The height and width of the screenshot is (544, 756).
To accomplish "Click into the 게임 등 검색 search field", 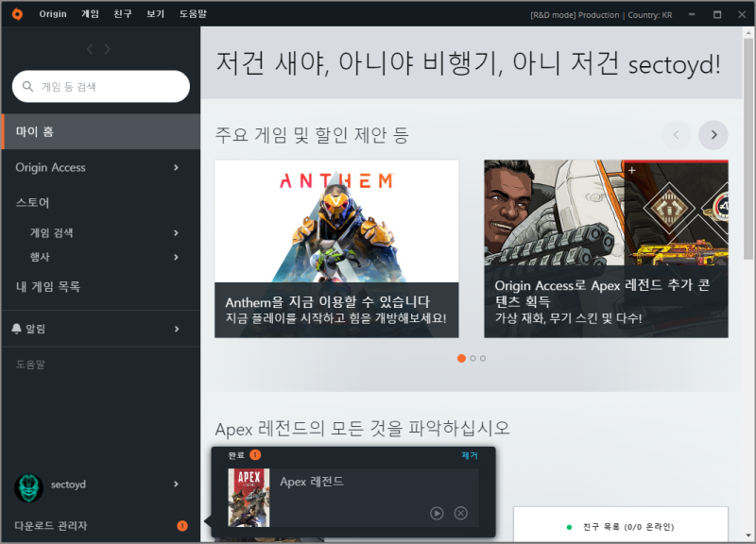I will 101,86.
